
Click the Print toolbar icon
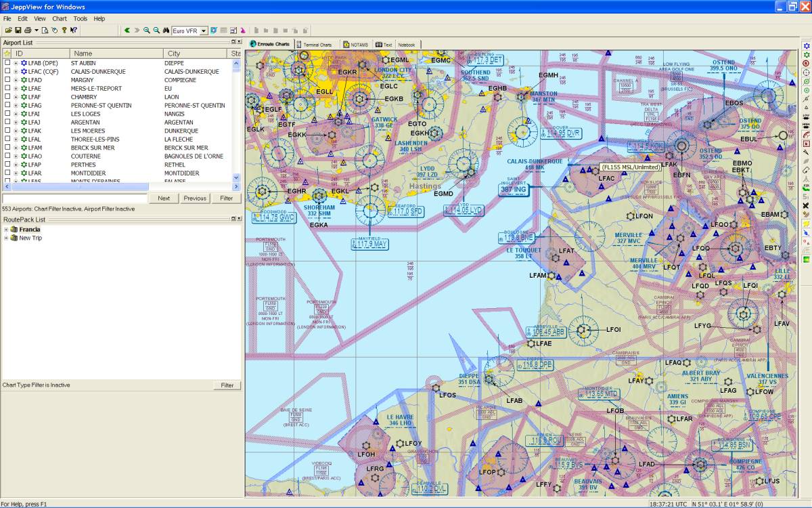(28, 30)
